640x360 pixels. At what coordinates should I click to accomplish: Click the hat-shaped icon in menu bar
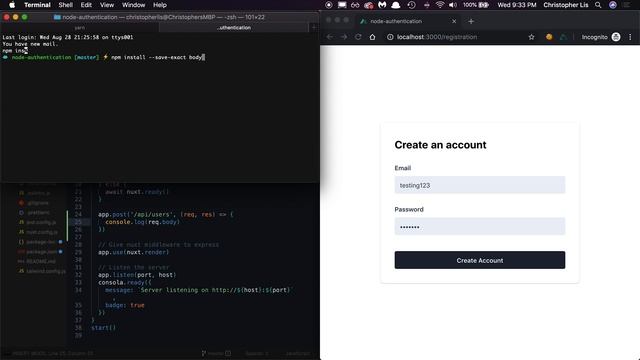pos(396,5)
